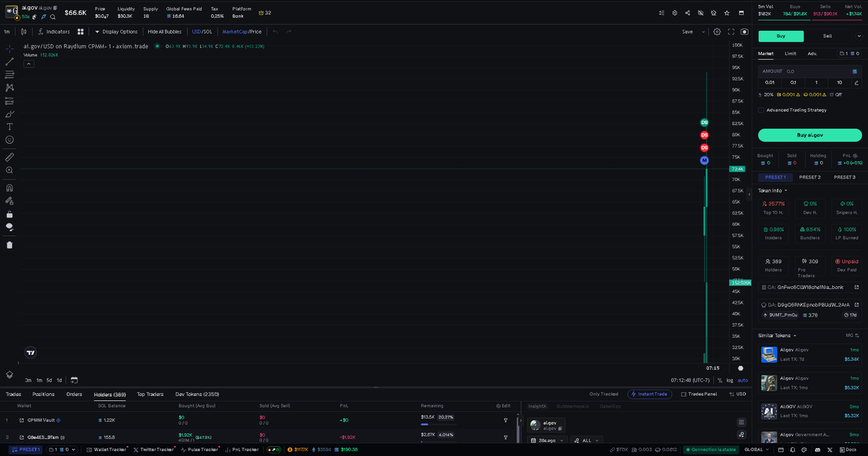Switch the USD/SOL currency toggle
The width and height of the screenshot is (868, 456).
(202, 32)
